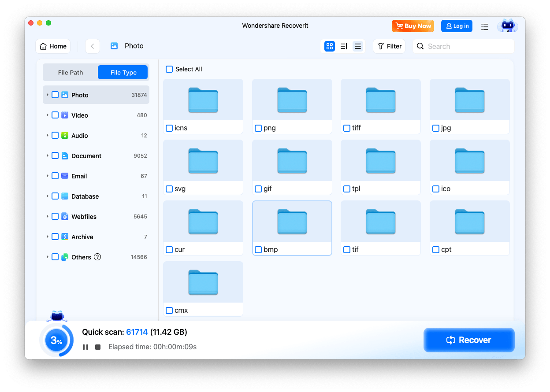The height and width of the screenshot is (392, 550).
Task: Switch to grid thumbnail view
Action: coord(330,46)
